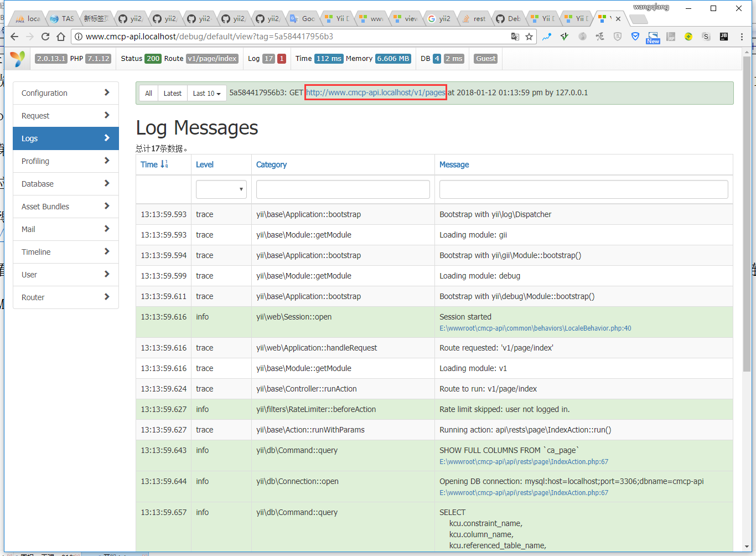
Task: Open the Configuration panel in sidebar
Action: click(66, 93)
